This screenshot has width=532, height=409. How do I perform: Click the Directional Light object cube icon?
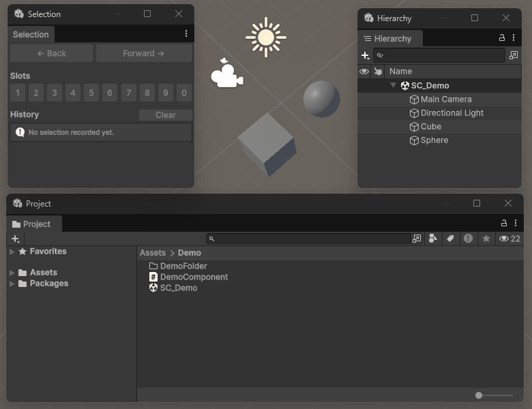pyautogui.click(x=414, y=113)
